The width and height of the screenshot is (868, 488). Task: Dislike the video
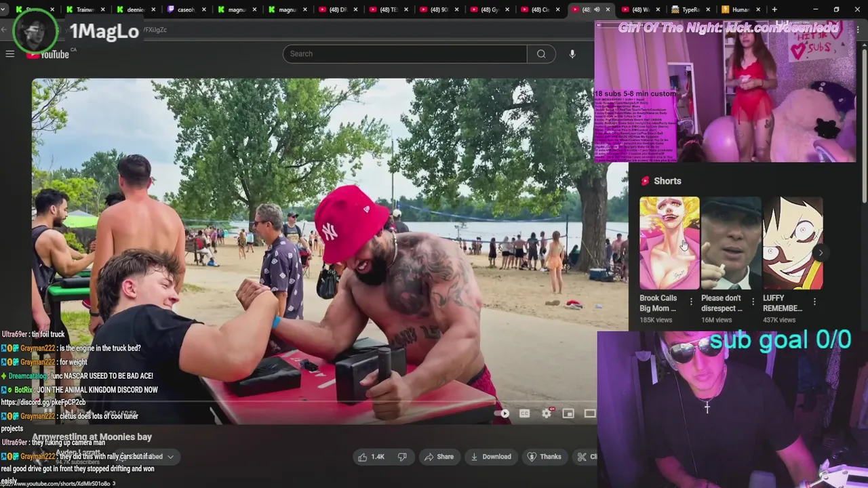(x=402, y=457)
